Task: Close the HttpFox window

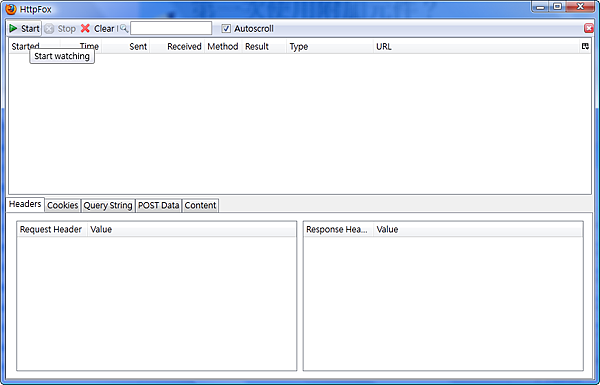Action: pos(580,7)
